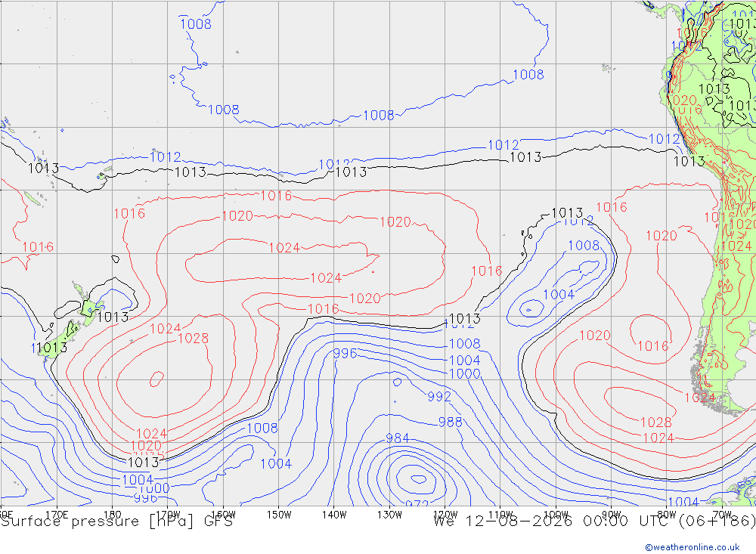Click the 992 isobar label
Screen dimensions: 756x554
click(439, 396)
